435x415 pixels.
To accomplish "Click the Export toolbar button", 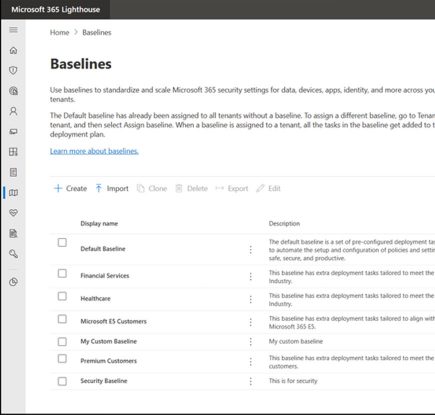I will (x=232, y=188).
